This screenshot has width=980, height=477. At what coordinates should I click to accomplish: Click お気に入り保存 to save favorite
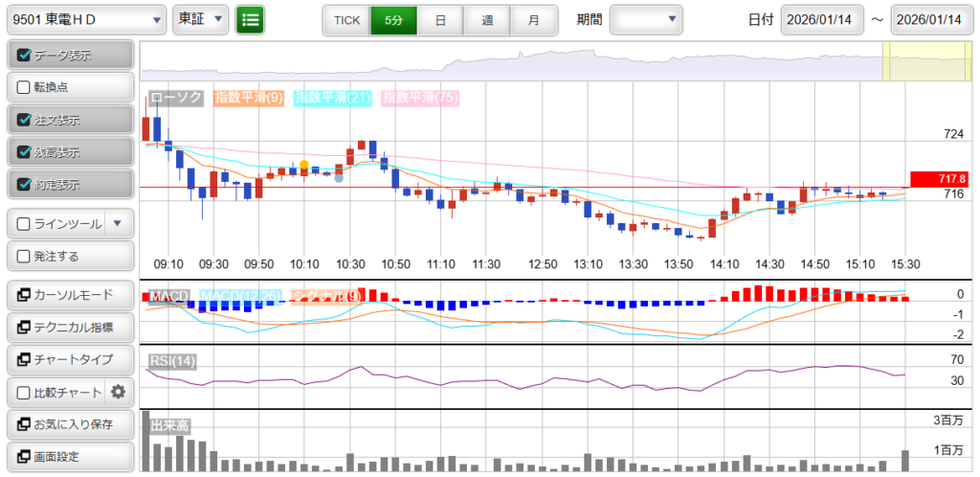click(69, 424)
